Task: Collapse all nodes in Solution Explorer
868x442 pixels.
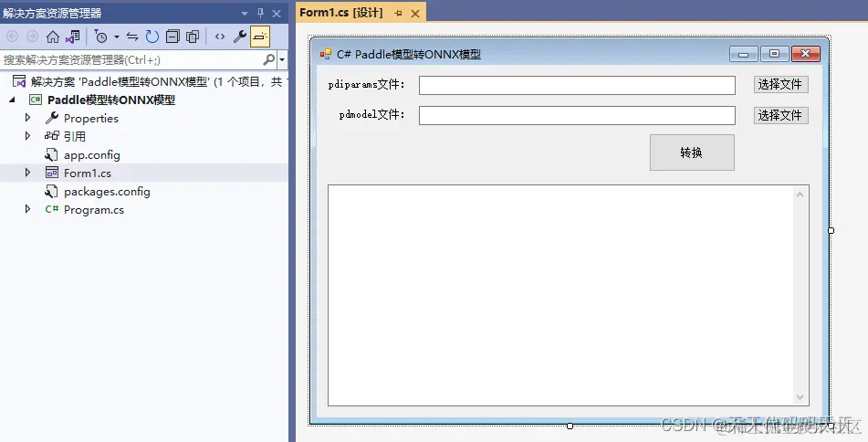Action: pos(173,37)
